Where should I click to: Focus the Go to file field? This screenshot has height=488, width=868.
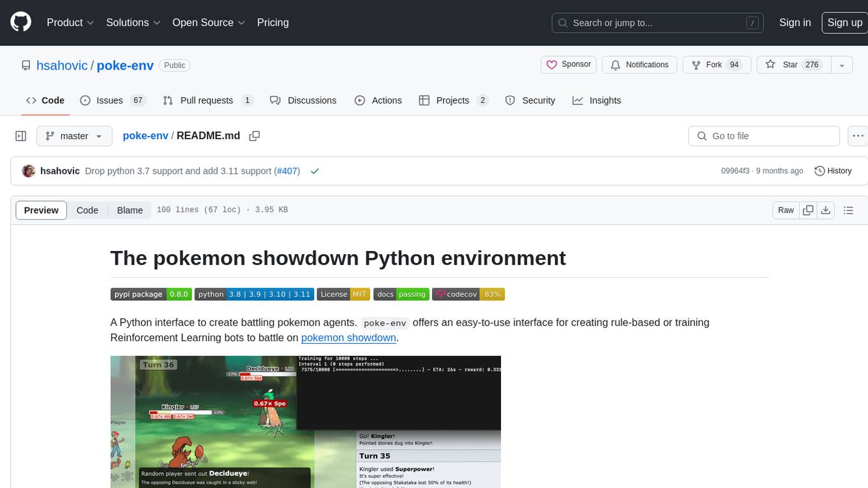pos(763,136)
